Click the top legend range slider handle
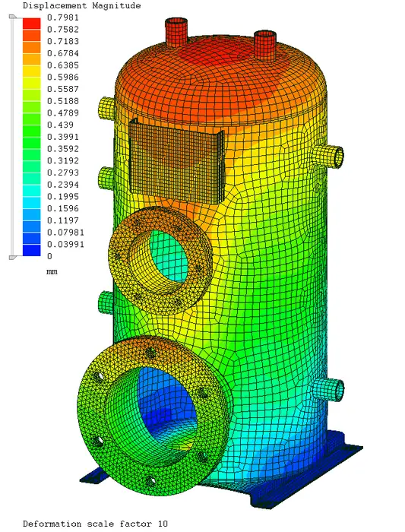Image resolution: width=405 pixels, height=532 pixels. point(13,17)
